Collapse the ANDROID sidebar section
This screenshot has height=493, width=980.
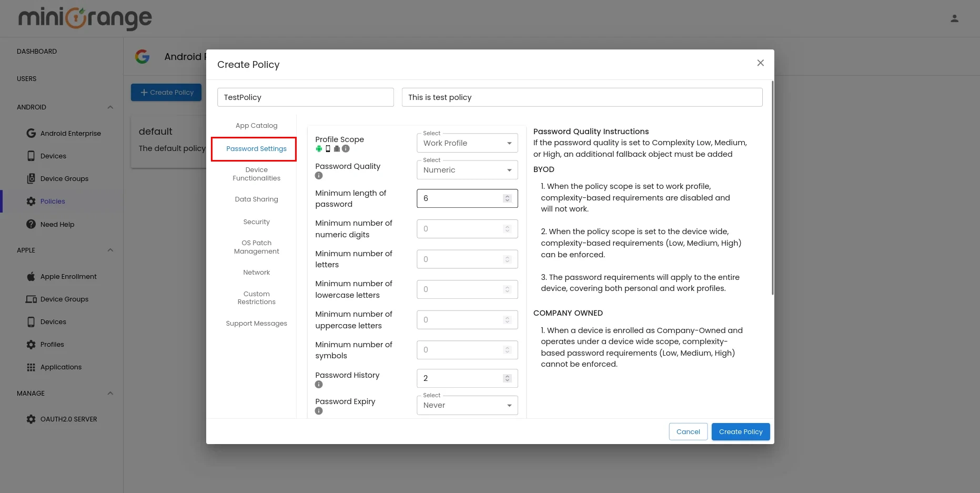(110, 107)
